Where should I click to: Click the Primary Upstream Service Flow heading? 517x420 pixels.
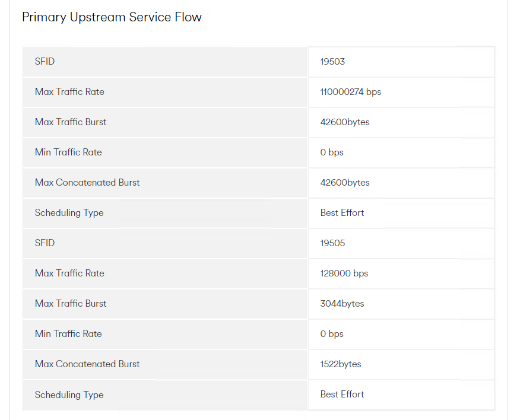(112, 17)
